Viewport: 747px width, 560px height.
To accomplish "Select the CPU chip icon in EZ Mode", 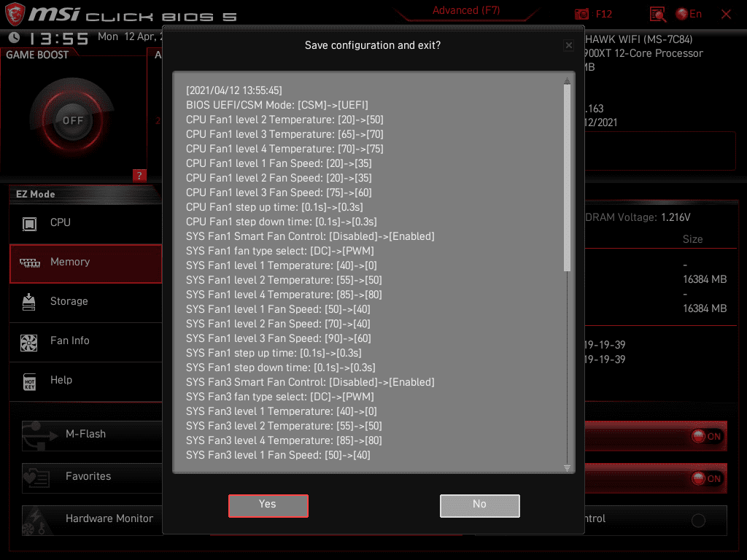I will pos(29,223).
